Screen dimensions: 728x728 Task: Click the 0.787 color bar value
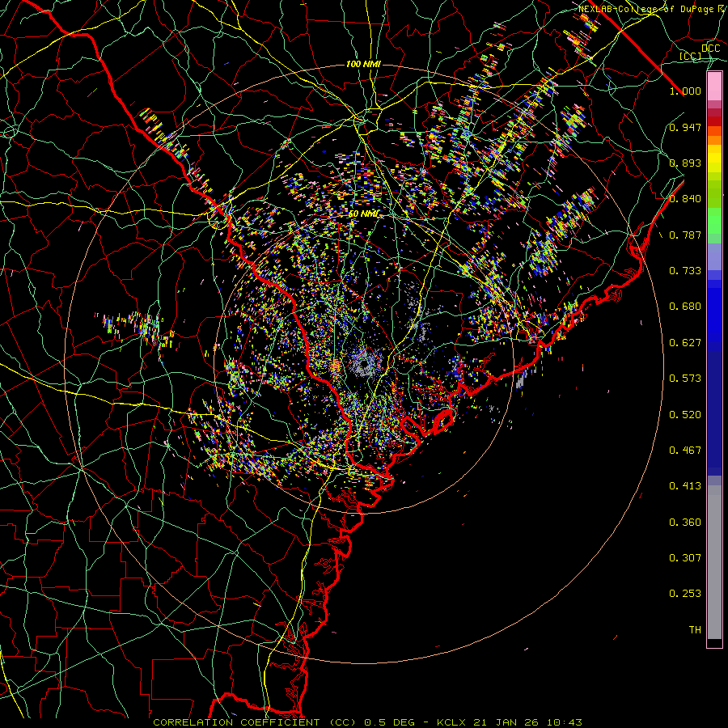click(685, 235)
